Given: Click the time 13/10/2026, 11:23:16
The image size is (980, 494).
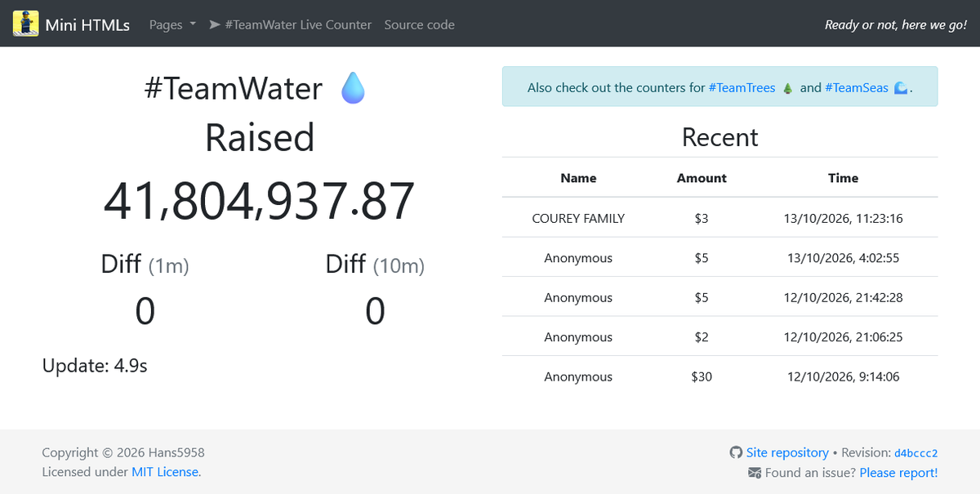Looking at the screenshot, I should (843, 218).
